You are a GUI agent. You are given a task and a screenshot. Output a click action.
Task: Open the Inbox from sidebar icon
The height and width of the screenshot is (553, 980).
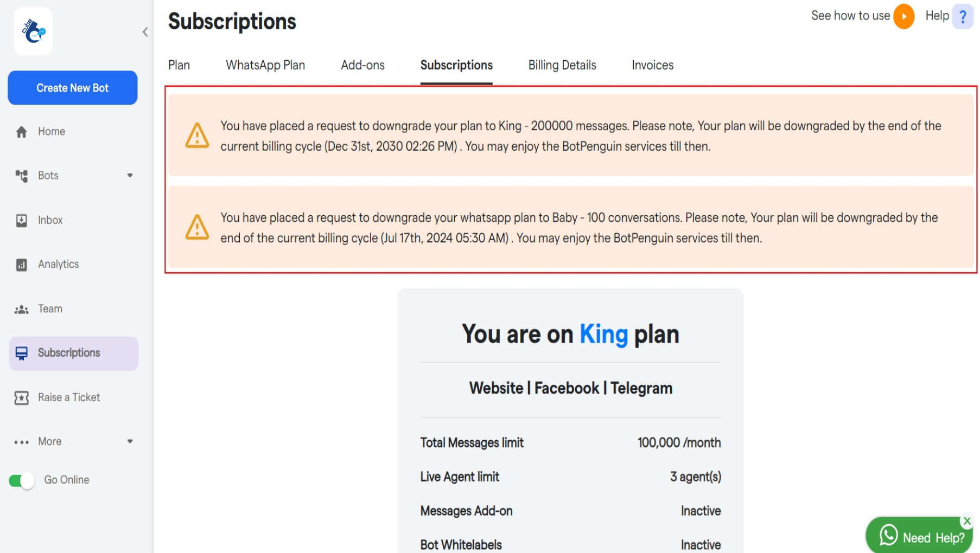tap(21, 220)
